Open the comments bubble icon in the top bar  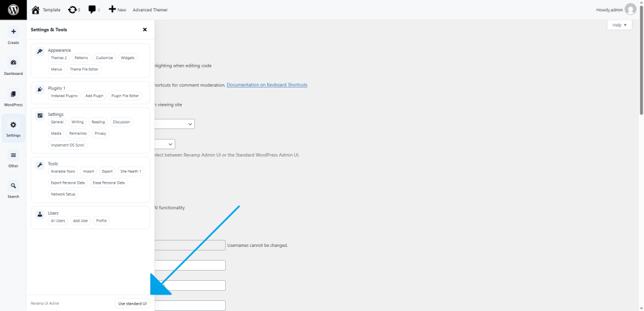point(92,9)
